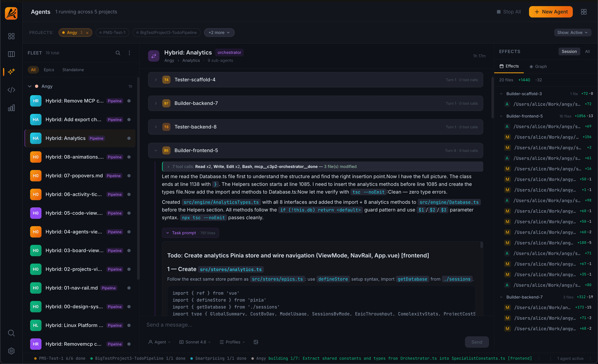Toggle the PMS-Test-1 project filter chip
Image resolution: width=598 pixels, height=364 pixels.
(x=112, y=32)
